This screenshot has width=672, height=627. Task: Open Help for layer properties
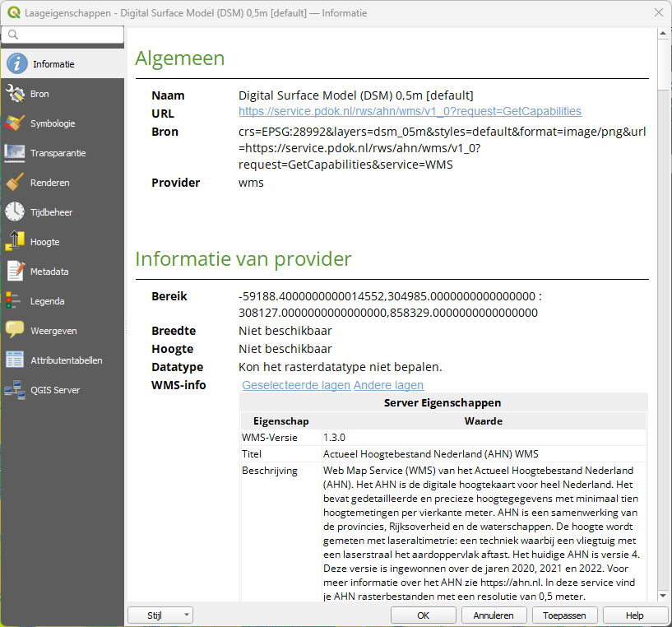pos(634,615)
